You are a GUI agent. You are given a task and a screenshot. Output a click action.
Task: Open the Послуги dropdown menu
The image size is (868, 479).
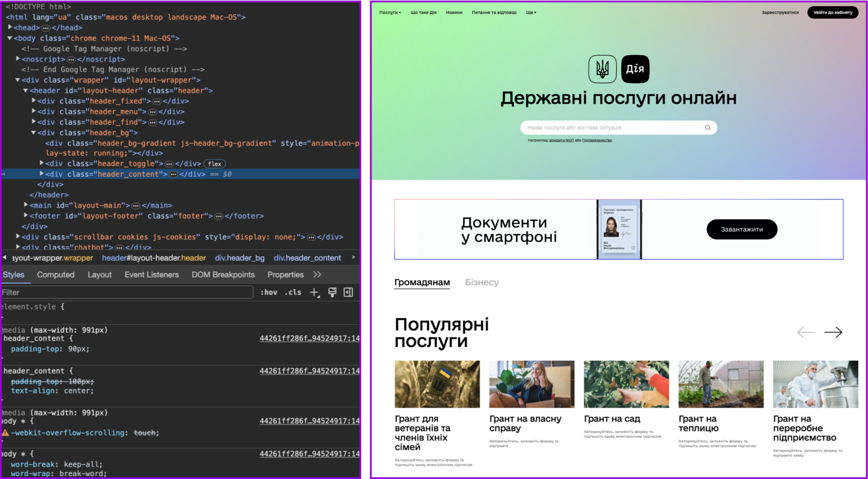[390, 12]
